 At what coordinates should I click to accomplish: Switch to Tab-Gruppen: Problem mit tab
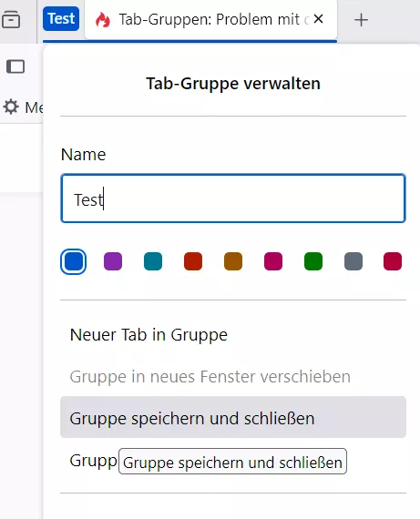point(210,19)
